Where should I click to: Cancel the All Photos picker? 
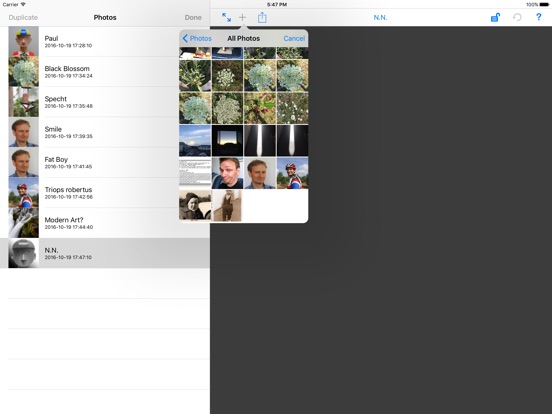tap(294, 38)
